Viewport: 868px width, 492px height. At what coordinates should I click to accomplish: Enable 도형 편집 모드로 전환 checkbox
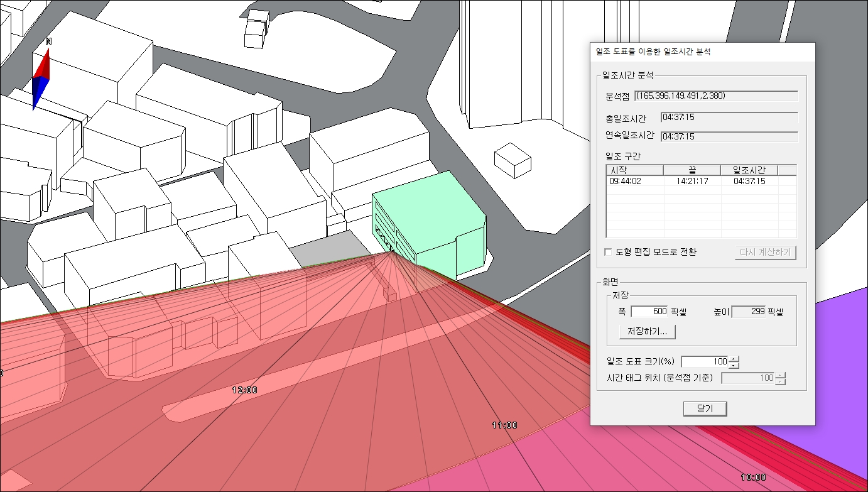tap(608, 252)
